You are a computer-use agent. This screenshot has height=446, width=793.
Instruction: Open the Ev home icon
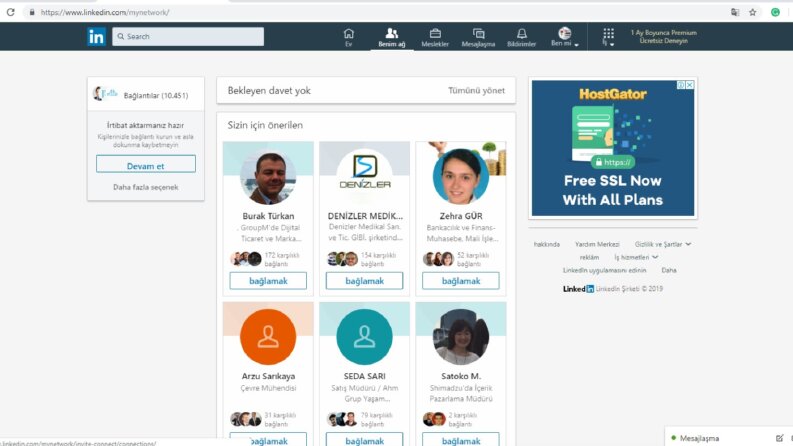coord(348,37)
